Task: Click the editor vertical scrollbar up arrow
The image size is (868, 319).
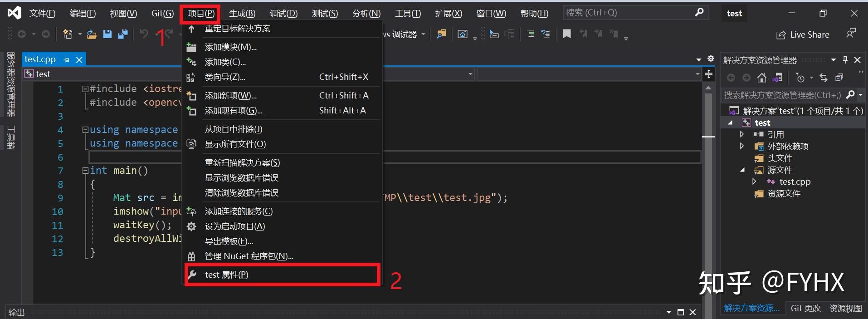Action: [x=708, y=88]
